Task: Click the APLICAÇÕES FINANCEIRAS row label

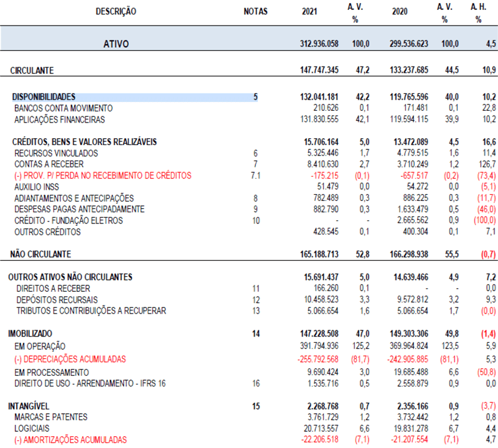Action: click(x=60, y=119)
